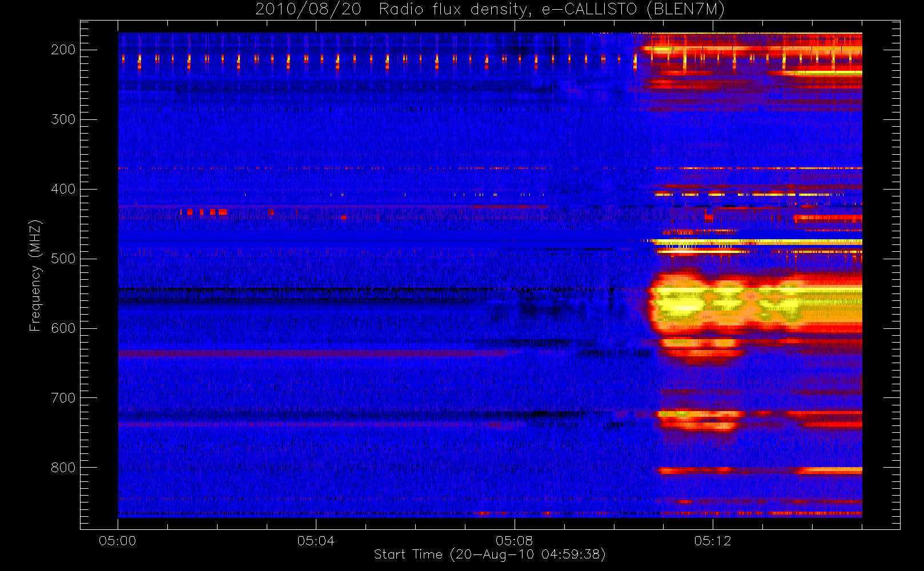Click the 300 frequency tick label

click(63, 119)
